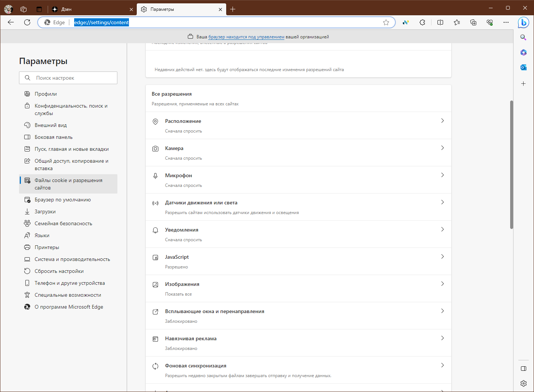Open Специальные возможности section

(x=68, y=295)
